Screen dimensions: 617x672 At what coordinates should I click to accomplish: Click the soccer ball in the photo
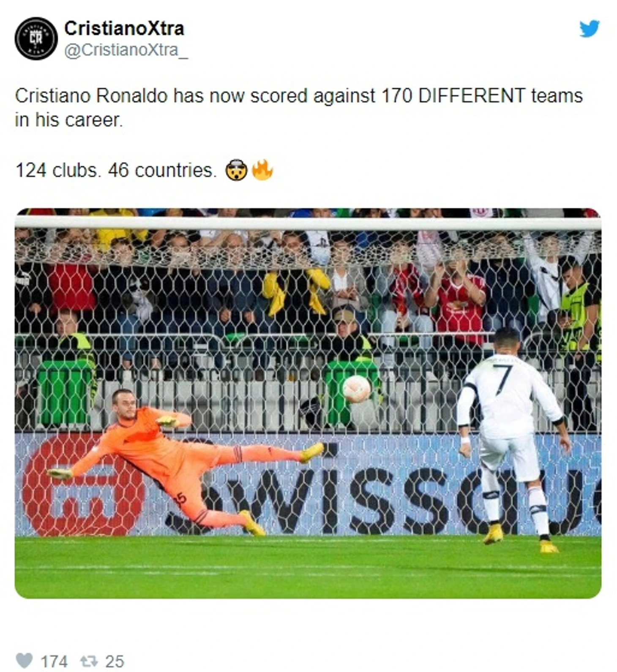click(x=357, y=389)
